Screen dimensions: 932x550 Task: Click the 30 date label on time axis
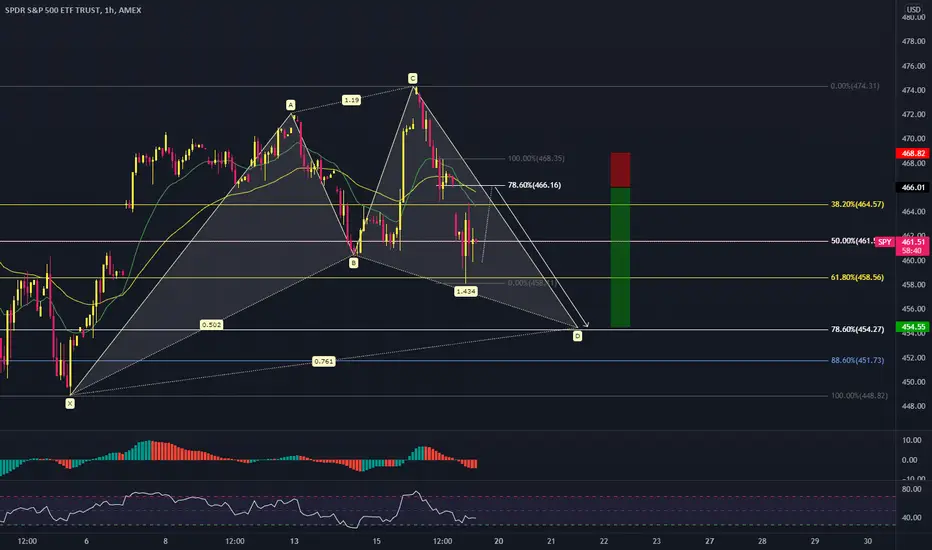[x=868, y=541]
